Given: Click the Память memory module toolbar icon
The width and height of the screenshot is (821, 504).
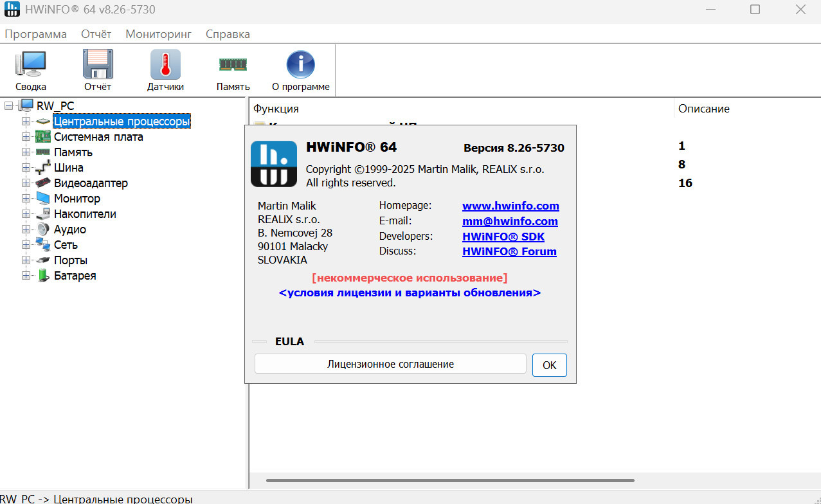Looking at the screenshot, I should (233, 64).
